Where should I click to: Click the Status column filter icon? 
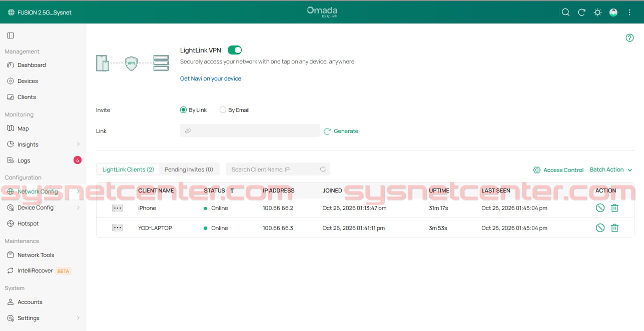coord(232,190)
